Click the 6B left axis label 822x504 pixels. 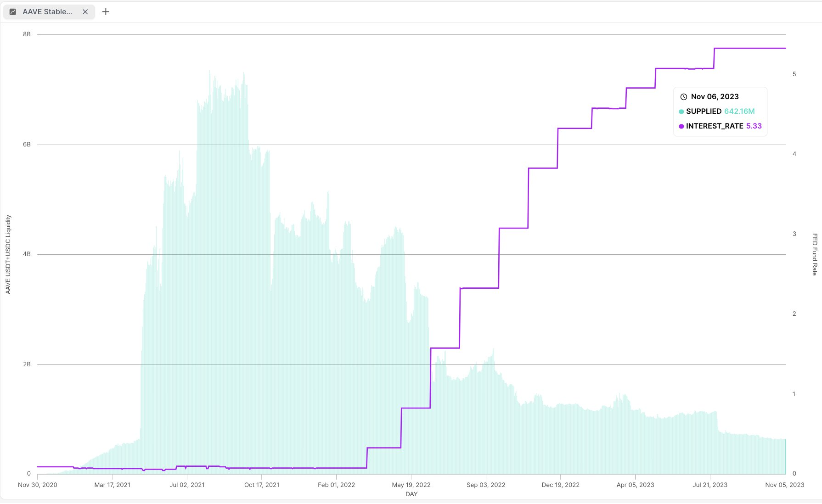[27, 145]
